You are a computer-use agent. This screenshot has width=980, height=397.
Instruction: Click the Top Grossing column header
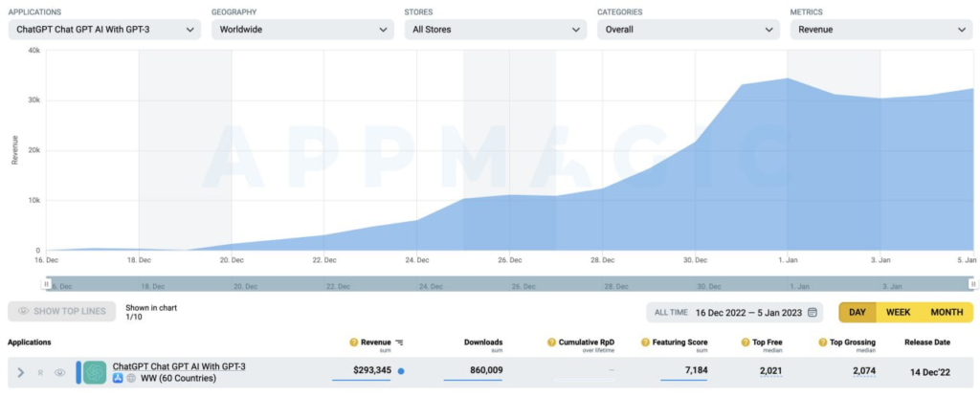tap(853, 342)
